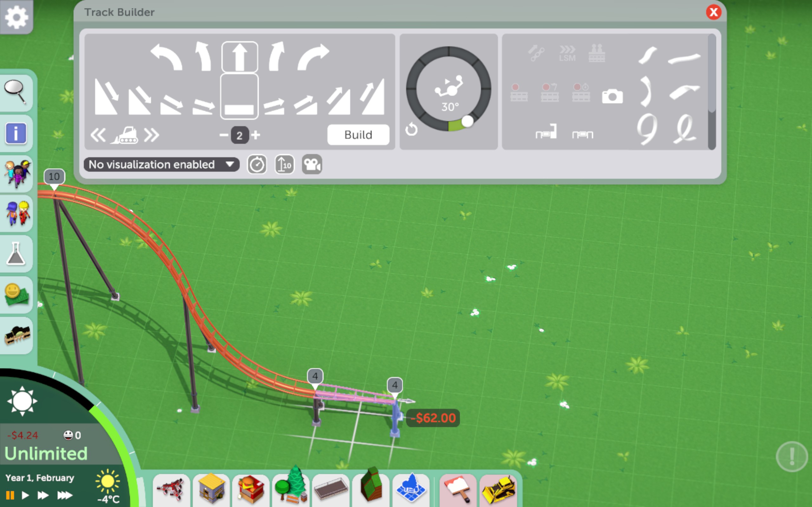Choose the steepest upward slope piece
This screenshot has width=812, height=507.
click(x=372, y=97)
